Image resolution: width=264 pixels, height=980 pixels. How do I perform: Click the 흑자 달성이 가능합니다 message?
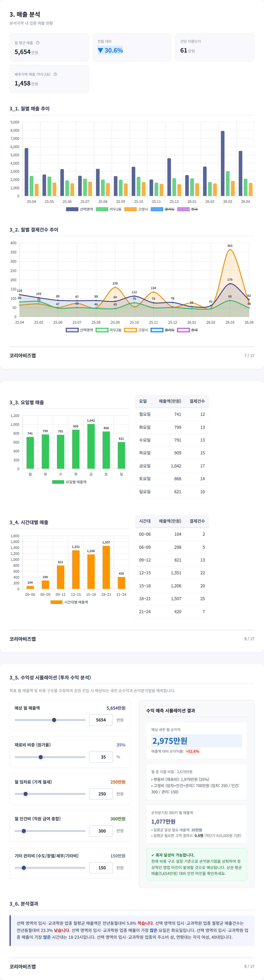coord(173,855)
